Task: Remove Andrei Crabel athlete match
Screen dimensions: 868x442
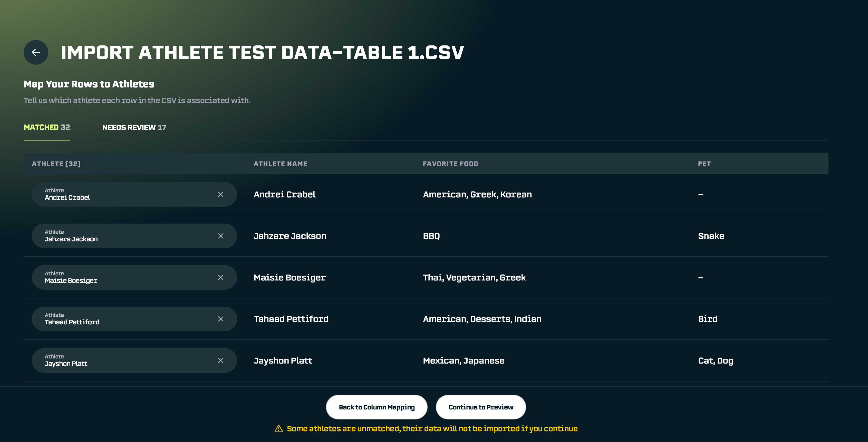Action: pyautogui.click(x=221, y=194)
